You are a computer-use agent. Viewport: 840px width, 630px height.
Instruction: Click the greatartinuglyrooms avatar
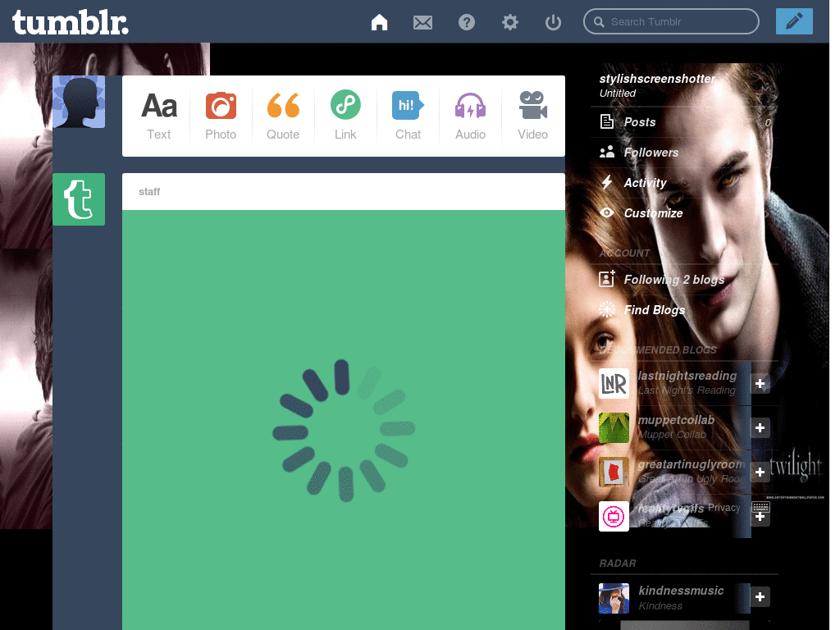point(614,472)
